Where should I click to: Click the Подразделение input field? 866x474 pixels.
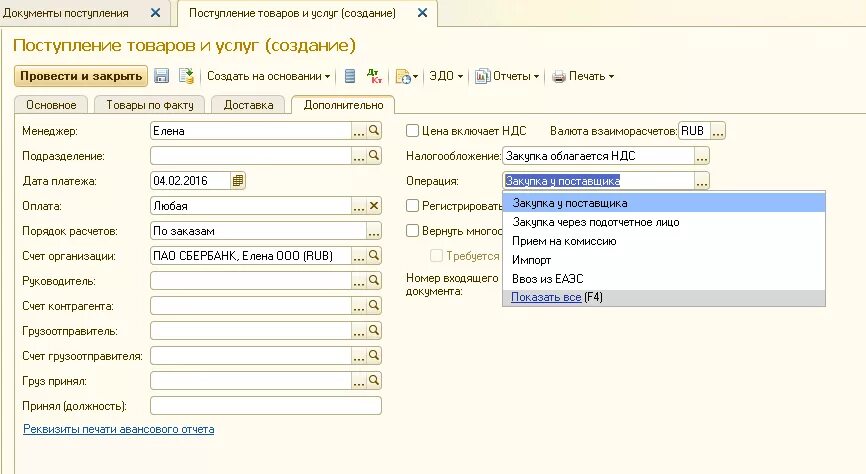pyautogui.click(x=251, y=156)
